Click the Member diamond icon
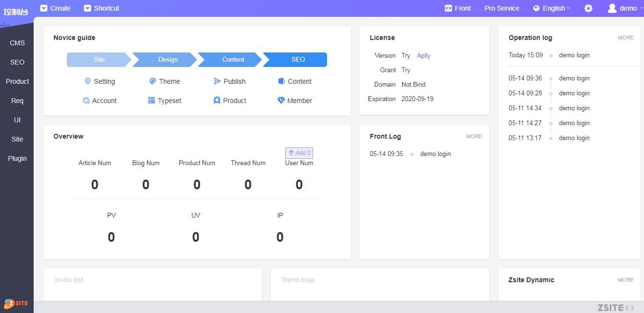 pyautogui.click(x=281, y=101)
